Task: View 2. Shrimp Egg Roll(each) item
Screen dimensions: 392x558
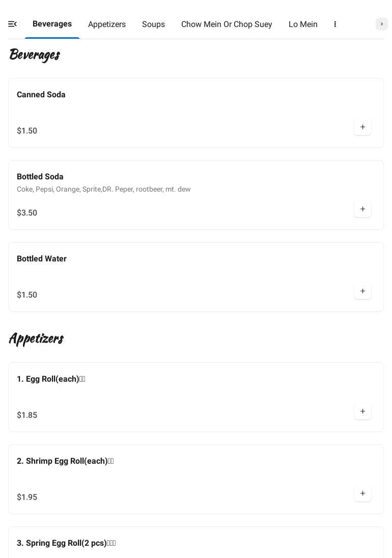Action: click(65, 461)
